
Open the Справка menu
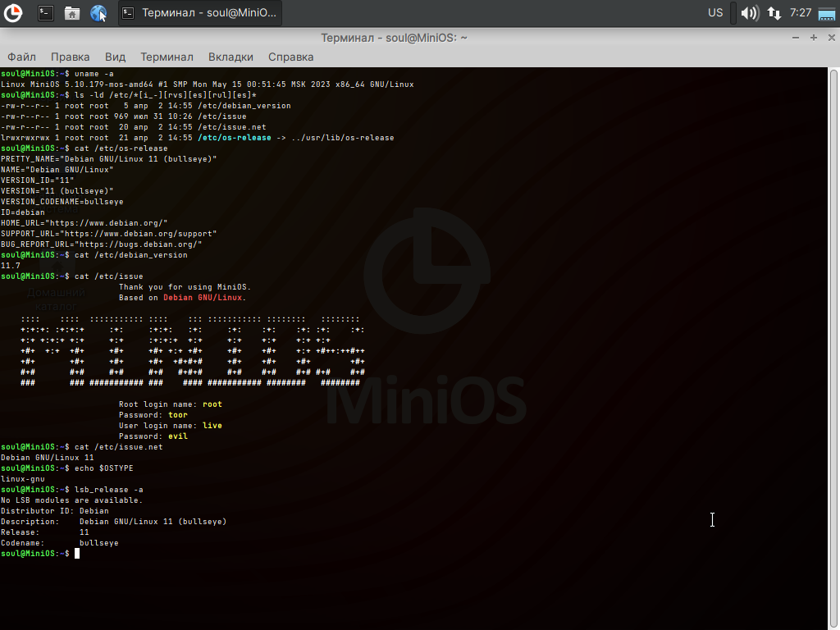point(291,57)
